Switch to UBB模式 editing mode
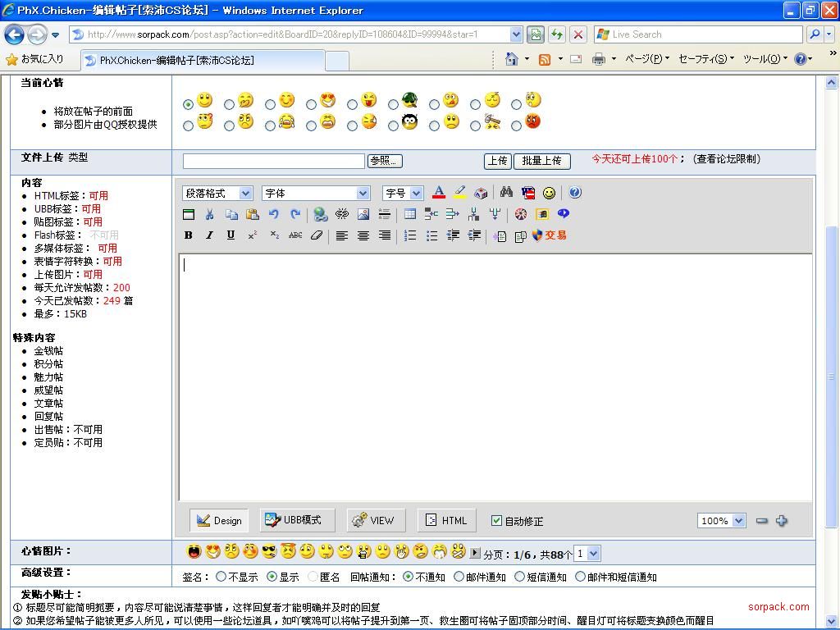Image resolution: width=840 pixels, height=630 pixels. (294, 520)
